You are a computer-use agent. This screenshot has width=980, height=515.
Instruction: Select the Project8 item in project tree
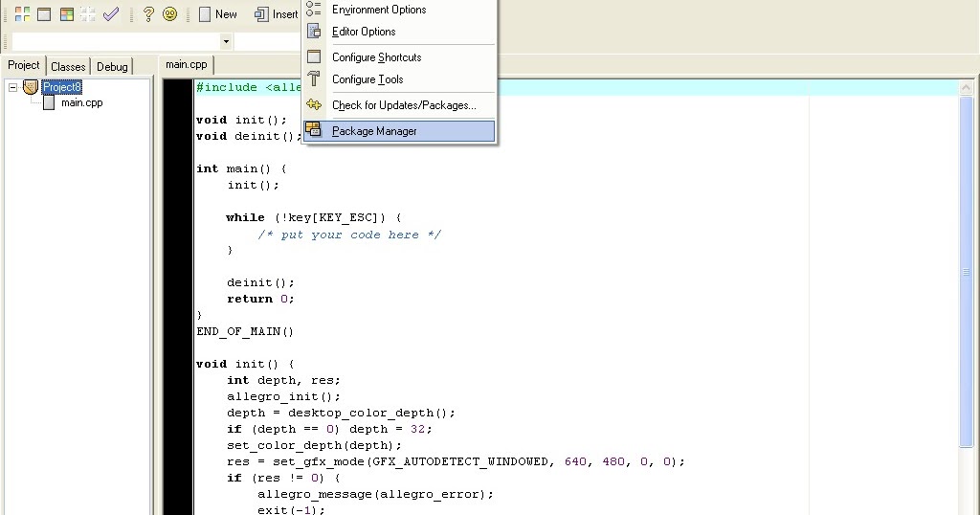pos(62,87)
